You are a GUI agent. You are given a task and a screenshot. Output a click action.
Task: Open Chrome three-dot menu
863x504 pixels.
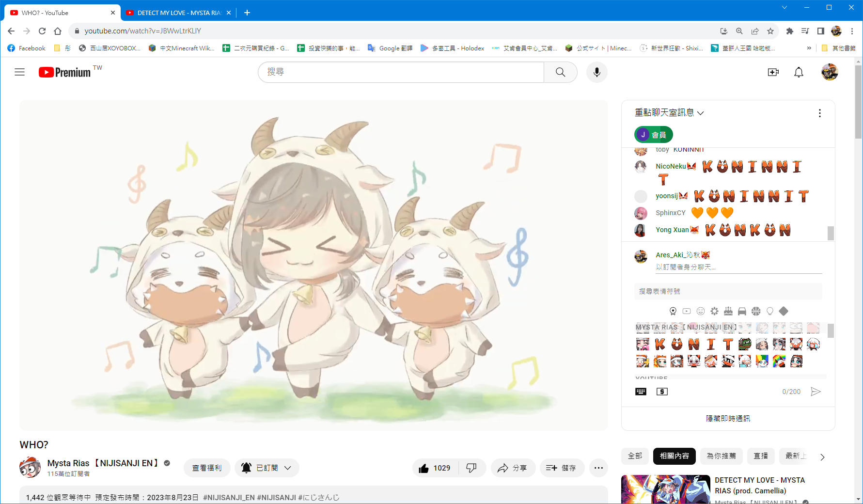[852, 31]
